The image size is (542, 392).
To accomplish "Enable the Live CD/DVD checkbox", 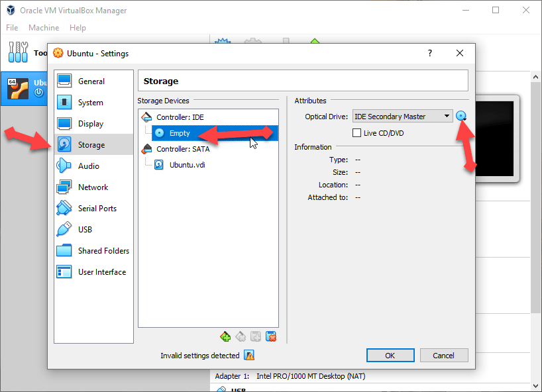I will (x=357, y=133).
